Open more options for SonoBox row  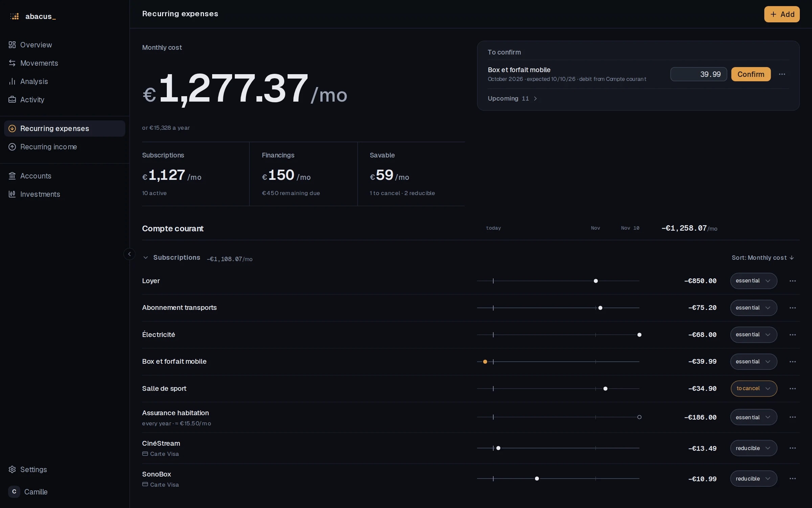(792, 479)
